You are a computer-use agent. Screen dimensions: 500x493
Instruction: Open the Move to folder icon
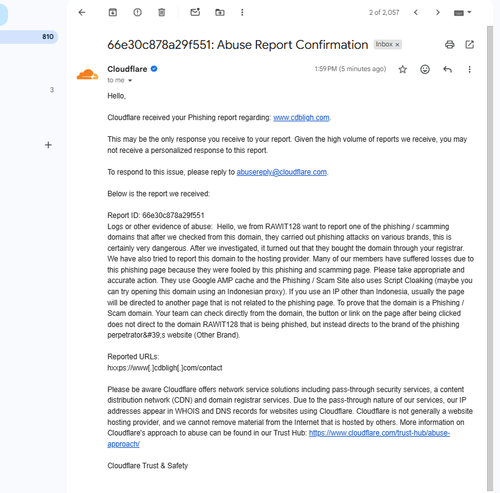pos(220,13)
